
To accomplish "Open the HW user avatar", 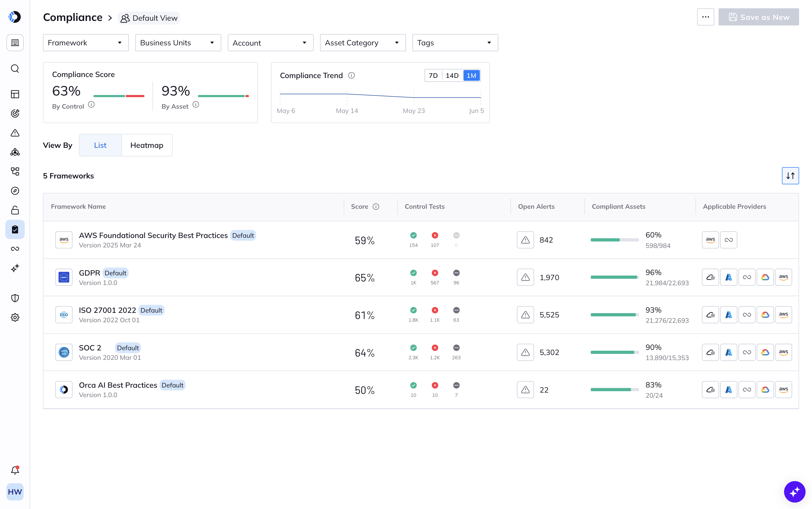I will tap(15, 492).
